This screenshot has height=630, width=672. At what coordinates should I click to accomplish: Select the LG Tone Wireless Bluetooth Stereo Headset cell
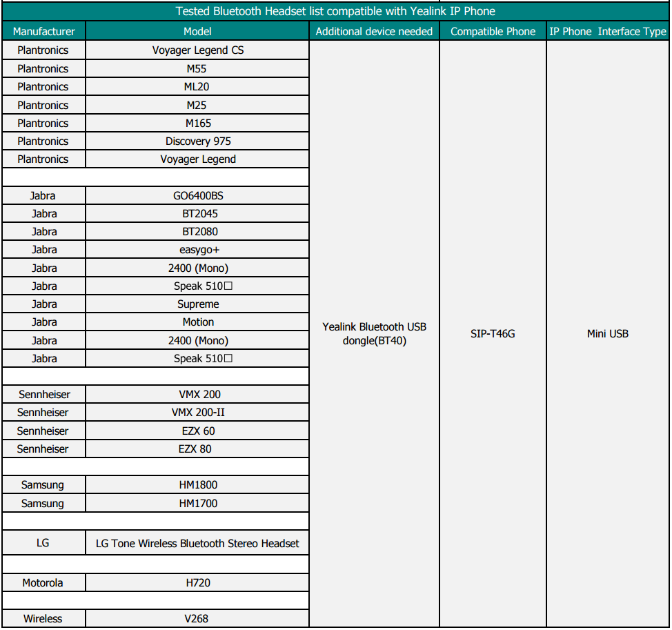pyautogui.click(x=197, y=543)
